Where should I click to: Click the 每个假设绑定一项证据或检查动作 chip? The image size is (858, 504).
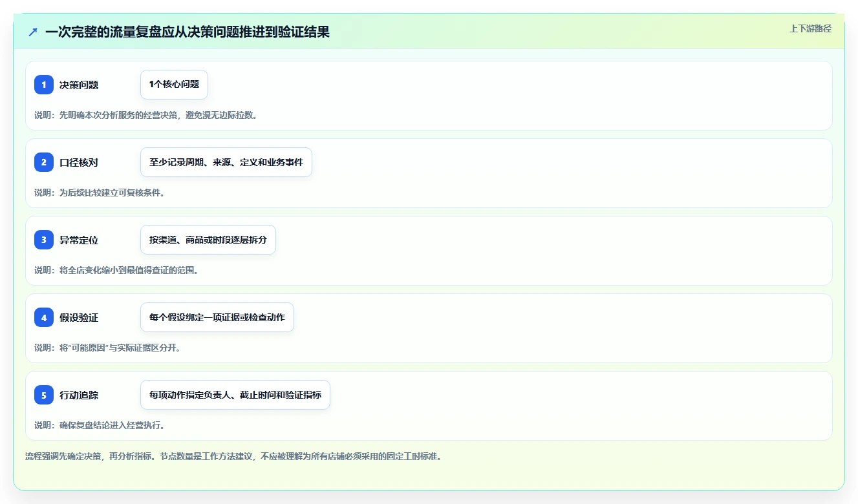tap(217, 317)
